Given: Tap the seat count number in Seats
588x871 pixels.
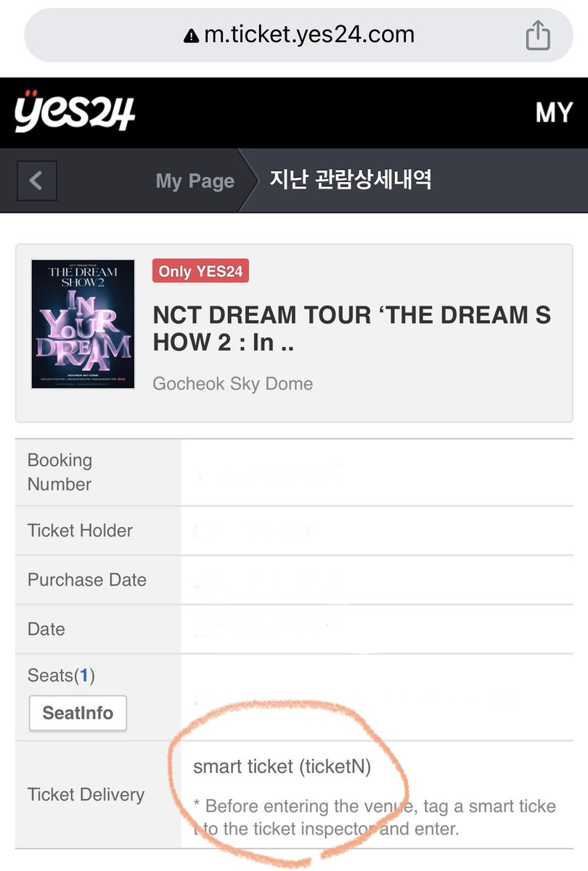Looking at the screenshot, I should pyautogui.click(x=84, y=676).
